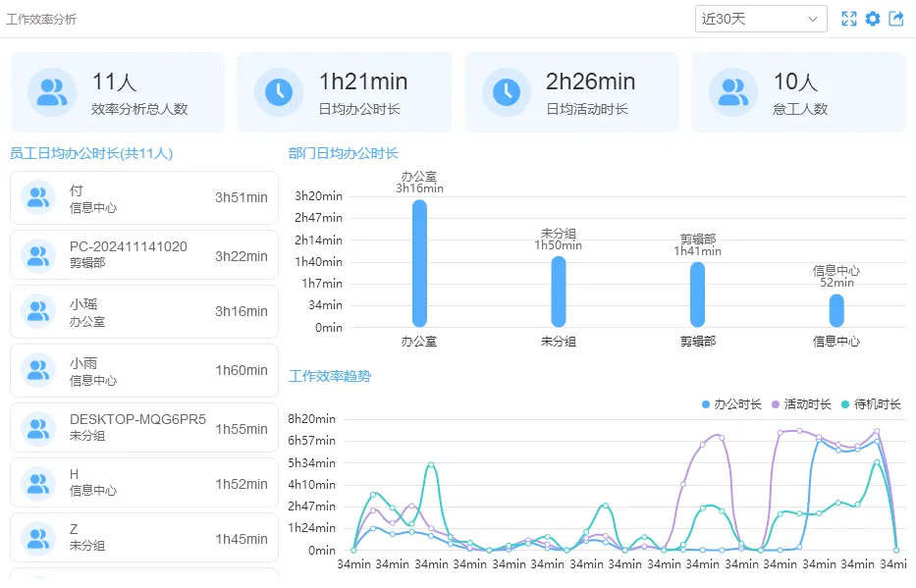The width and height of the screenshot is (916, 588).
Task: Click the avatar icon for employee 小雨
Action: (x=38, y=370)
